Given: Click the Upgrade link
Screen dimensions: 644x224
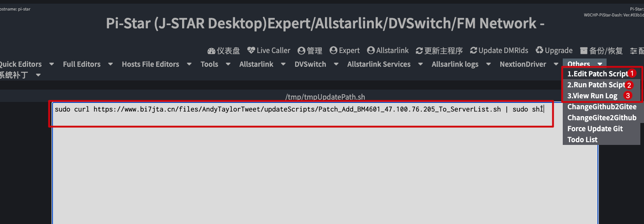Looking at the screenshot, I should (554, 51).
